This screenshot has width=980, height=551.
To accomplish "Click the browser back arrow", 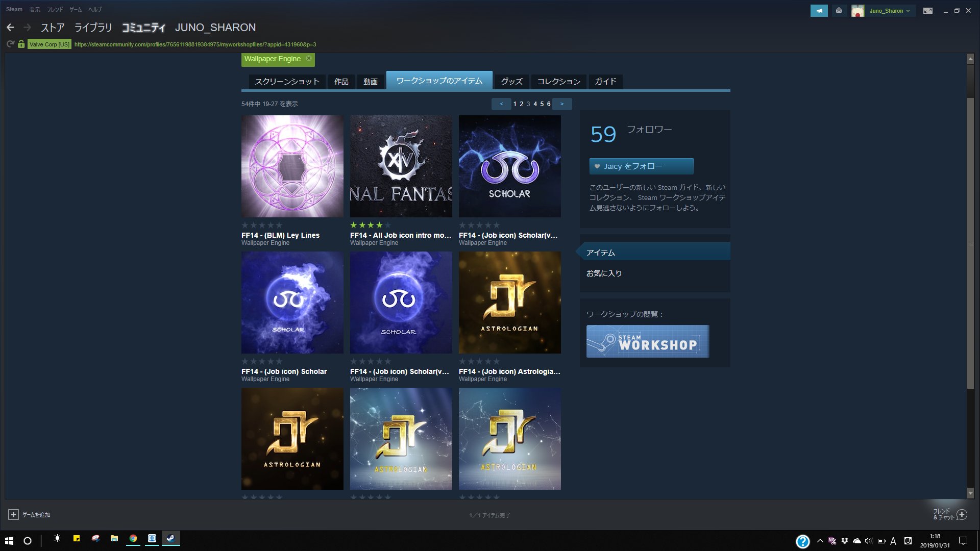I will [x=10, y=28].
